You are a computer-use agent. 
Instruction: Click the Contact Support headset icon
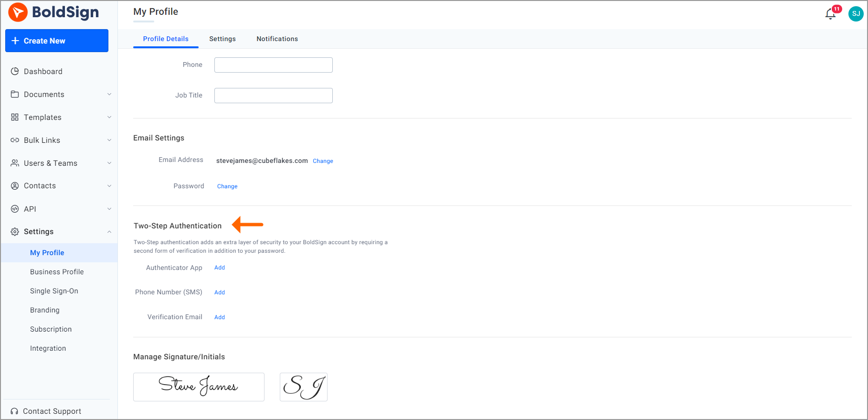coord(15,411)
